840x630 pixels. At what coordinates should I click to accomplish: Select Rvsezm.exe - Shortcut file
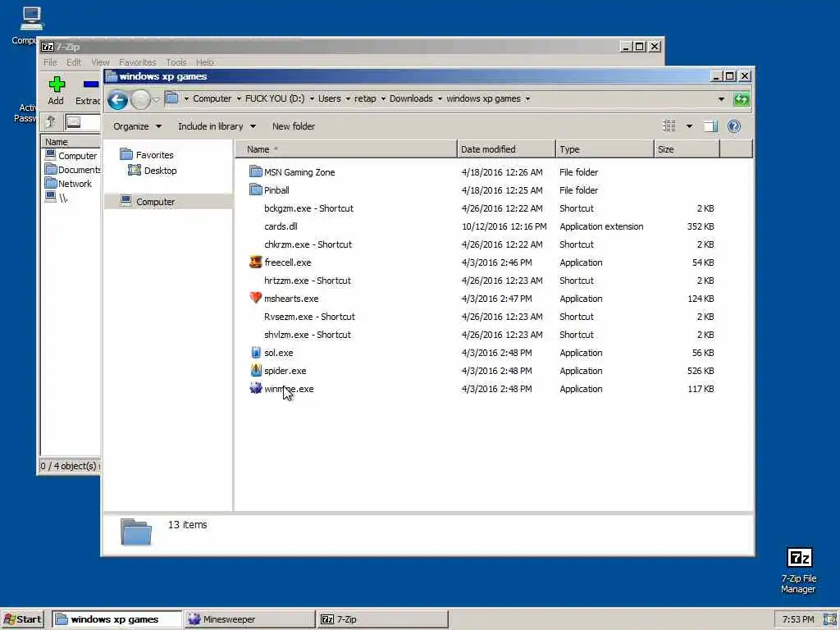point(309,317)
